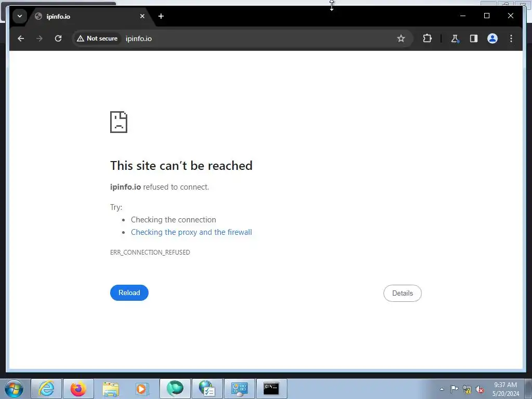
Task: Click the muted volume tray icon
Action: (x=480, y=390)
